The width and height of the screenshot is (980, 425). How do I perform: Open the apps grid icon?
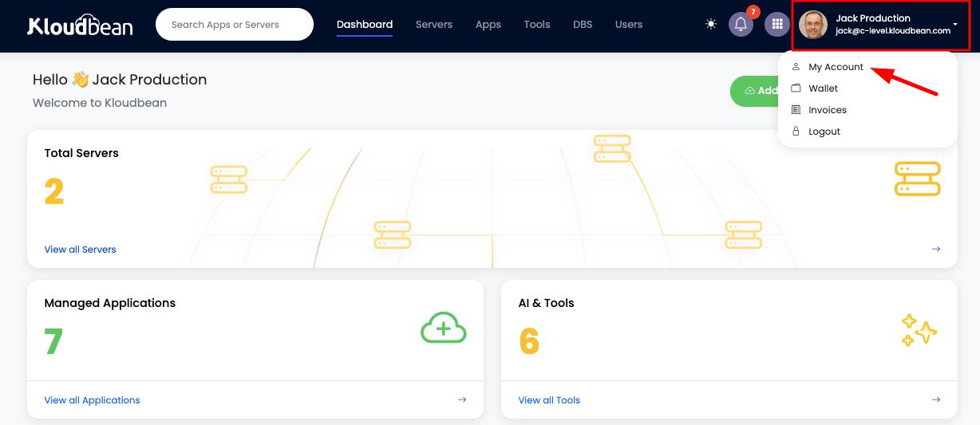tap(776, 25)
